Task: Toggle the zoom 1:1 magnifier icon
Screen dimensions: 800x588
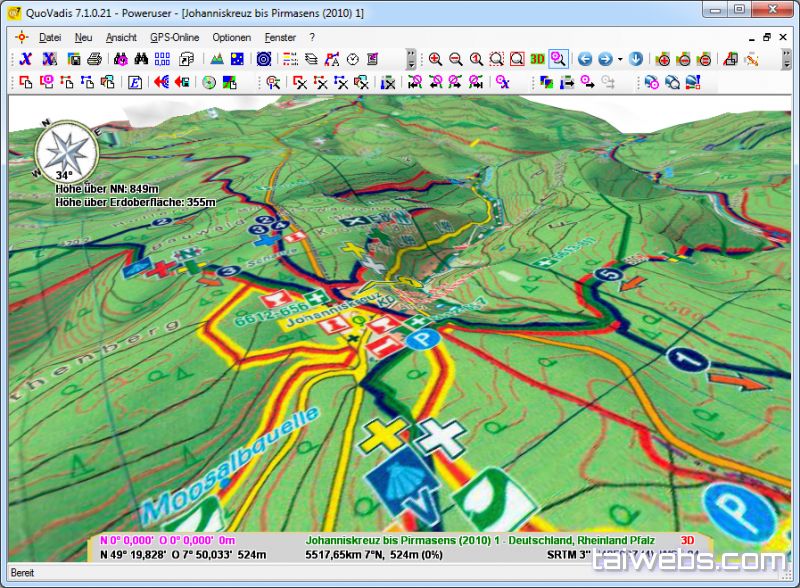Action: tap(476, 59)
